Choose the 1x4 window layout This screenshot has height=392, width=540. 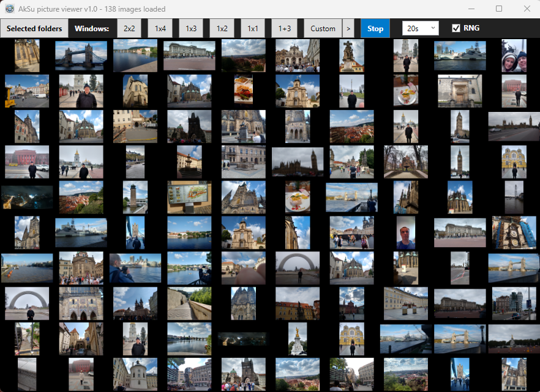(160, 28)
